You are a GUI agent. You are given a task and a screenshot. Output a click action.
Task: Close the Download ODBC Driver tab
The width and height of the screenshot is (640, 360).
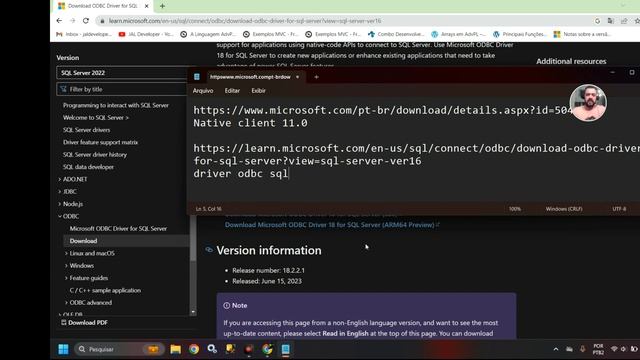click(147, 6)
